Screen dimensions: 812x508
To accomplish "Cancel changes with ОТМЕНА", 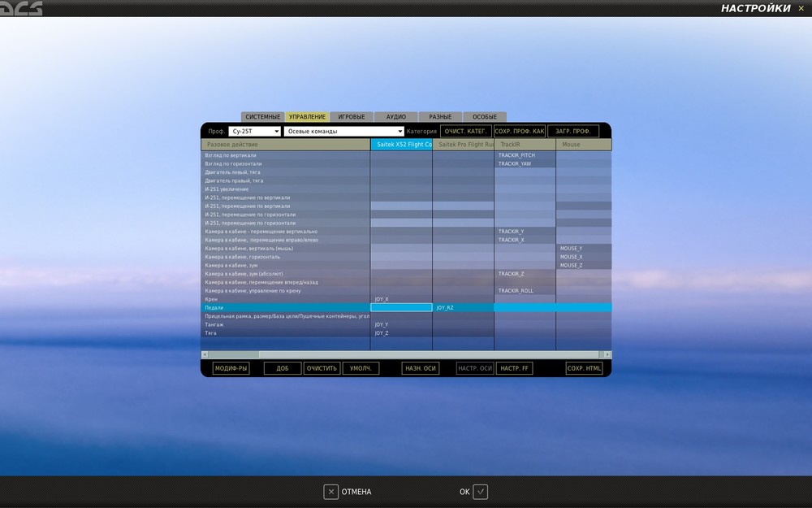I will (348, 492).
